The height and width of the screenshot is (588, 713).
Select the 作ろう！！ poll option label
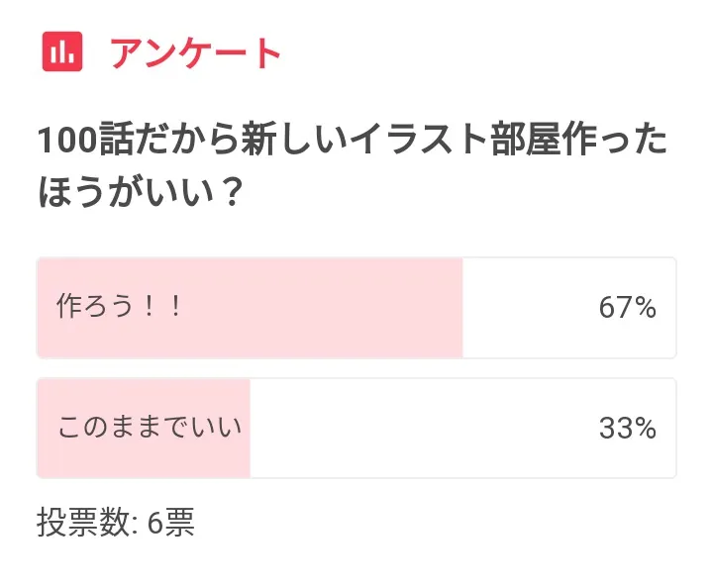(x=121, y=308)
